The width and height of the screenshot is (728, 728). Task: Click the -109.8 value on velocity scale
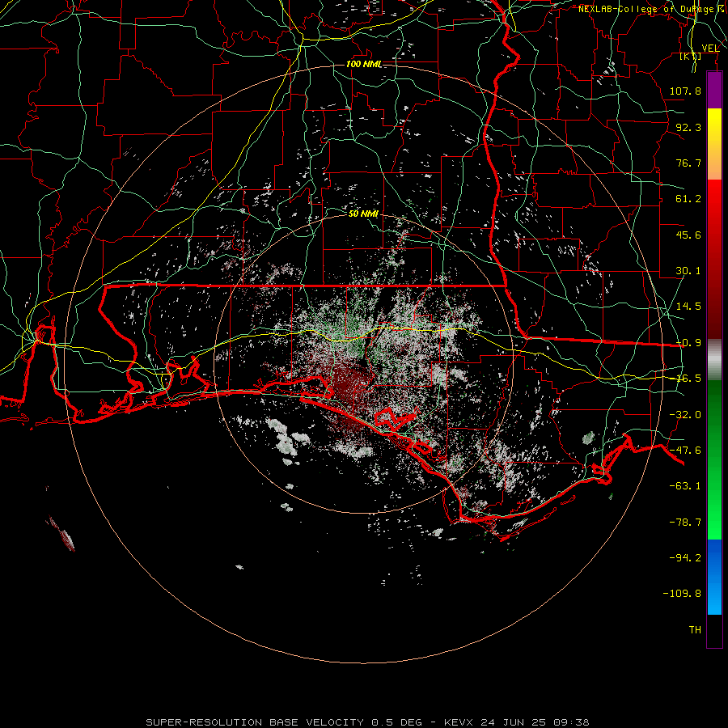[682, 594]
